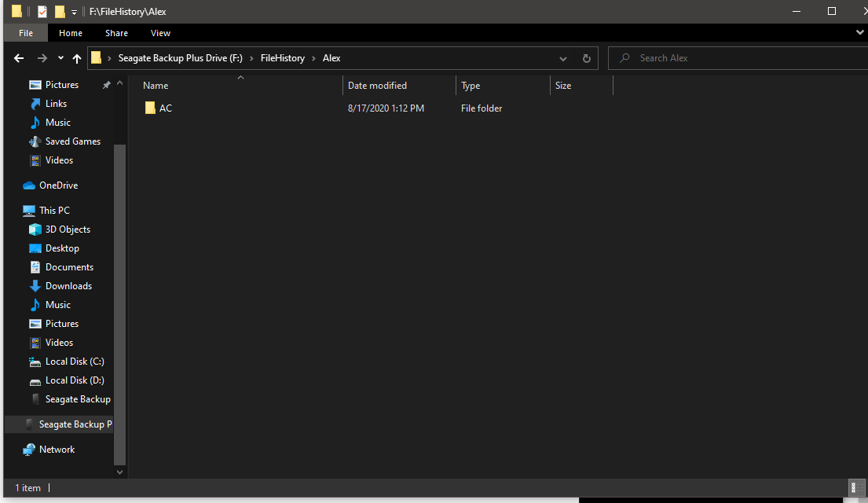Click the navigation pane scrollbar thumb

point(119,305)
